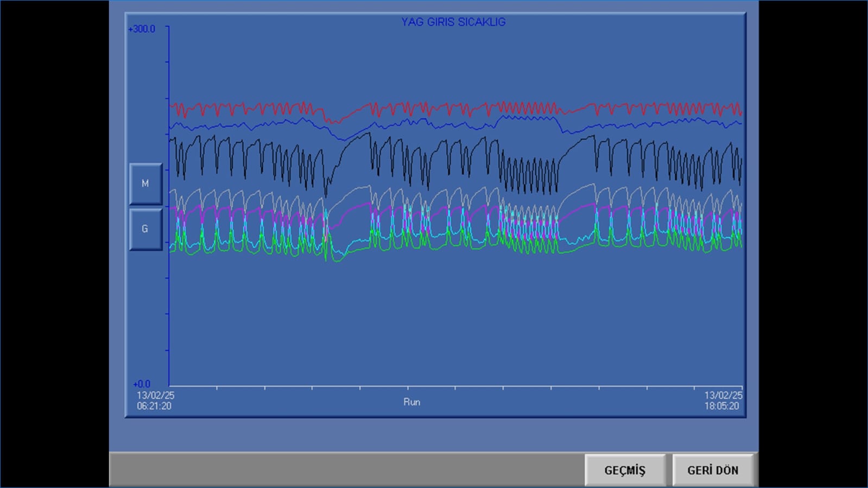Viewport: 868px width, 488px height.
Task: Click the vertical temperature axis
Action: 169,315
